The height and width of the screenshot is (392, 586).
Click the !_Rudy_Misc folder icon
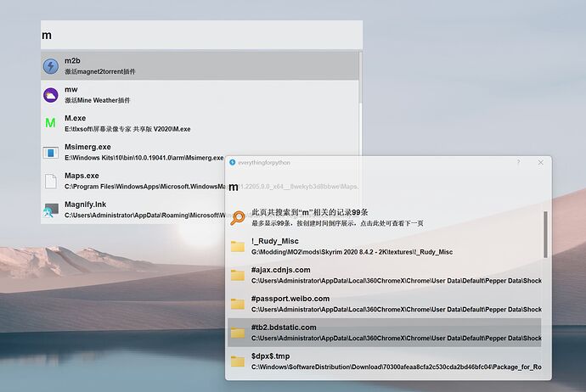click(x=238, y=247)
